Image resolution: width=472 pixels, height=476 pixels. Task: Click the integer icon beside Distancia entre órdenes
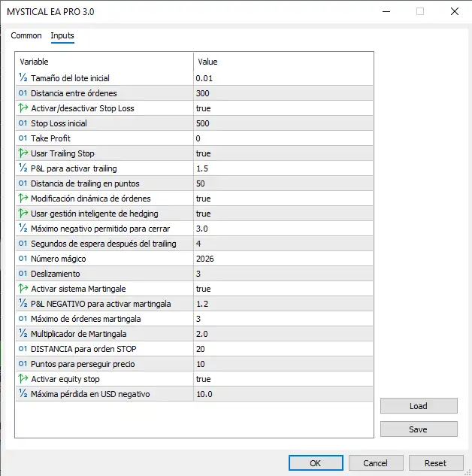coord(23,93)
